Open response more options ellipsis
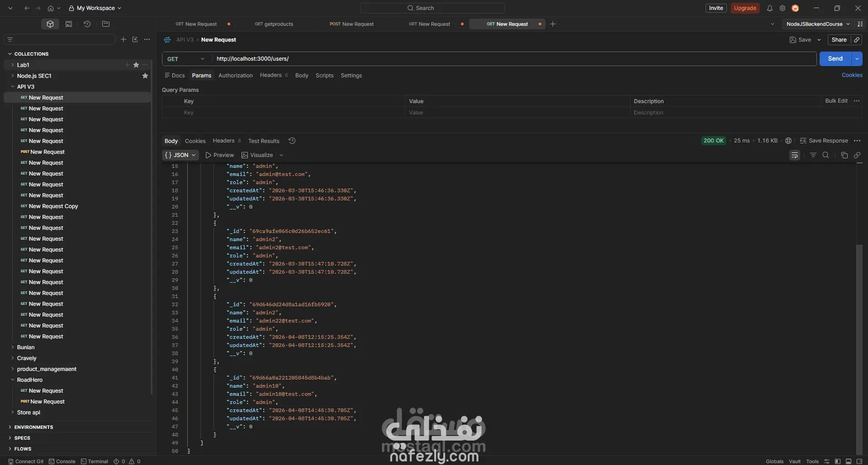Viewport: 868px width, 465px height. (857, 141)
